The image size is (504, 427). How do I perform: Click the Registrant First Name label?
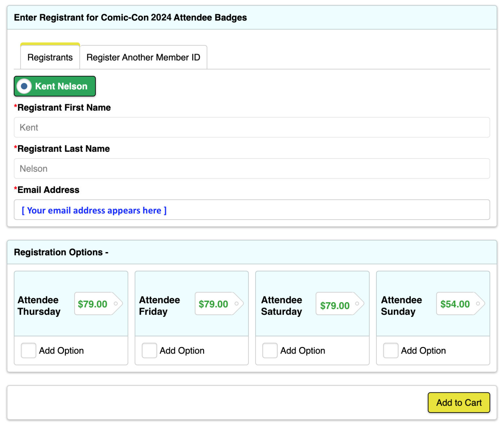point(62,108)
